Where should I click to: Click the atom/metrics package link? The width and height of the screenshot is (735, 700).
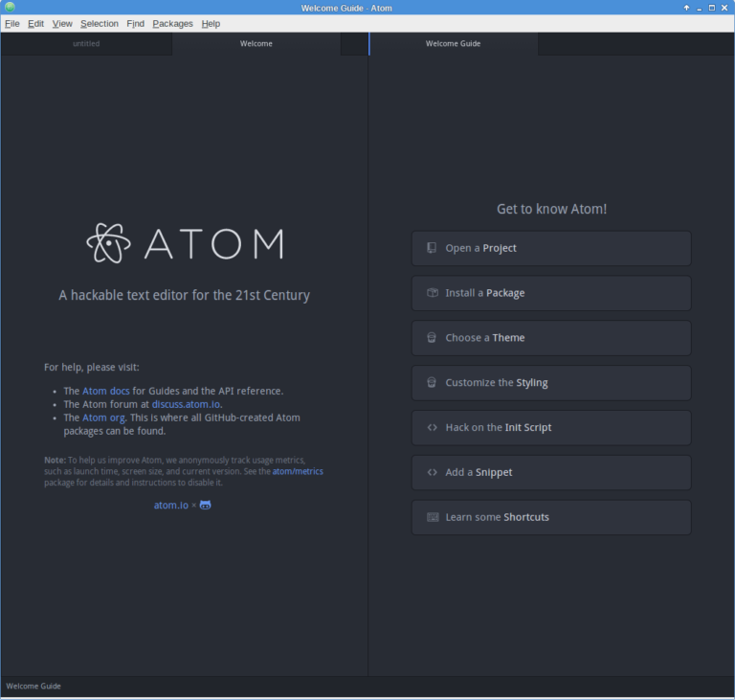(298, 471)
